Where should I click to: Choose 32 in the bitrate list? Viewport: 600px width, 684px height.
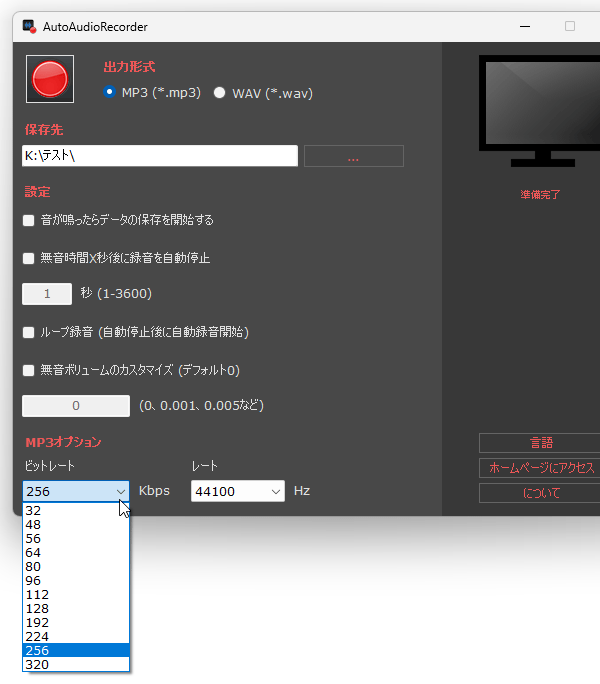tap(76, 510)
